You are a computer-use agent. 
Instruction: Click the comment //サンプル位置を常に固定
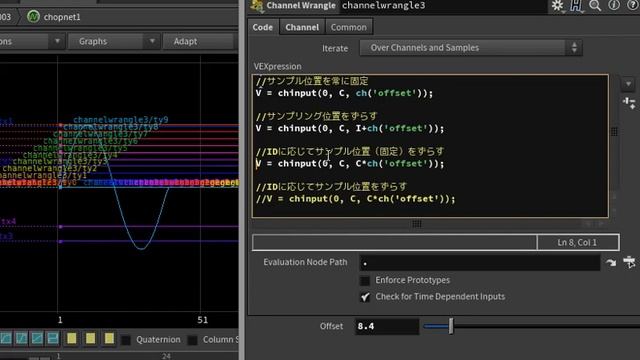(x=312, y=81)
